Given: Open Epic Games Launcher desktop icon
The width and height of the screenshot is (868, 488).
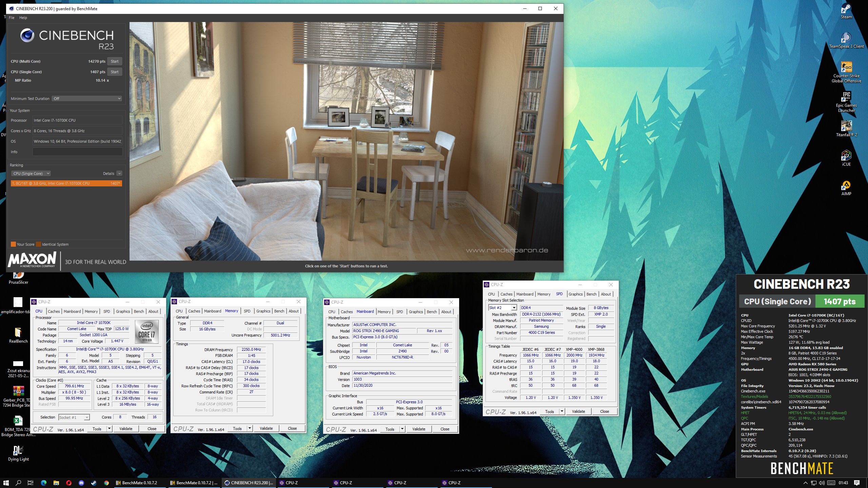Looking at the screenshot, I should tap(846, 102).
